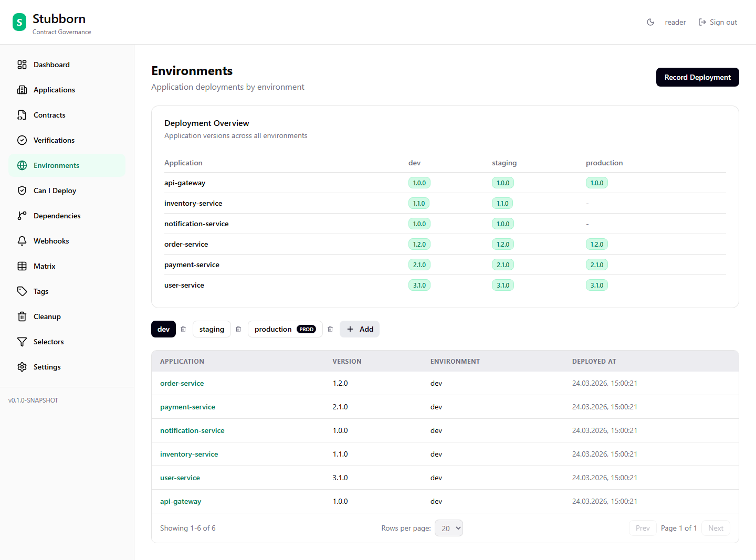Switch to the staging environment tab
756x560 pixels.
click(x=212, y=329)
